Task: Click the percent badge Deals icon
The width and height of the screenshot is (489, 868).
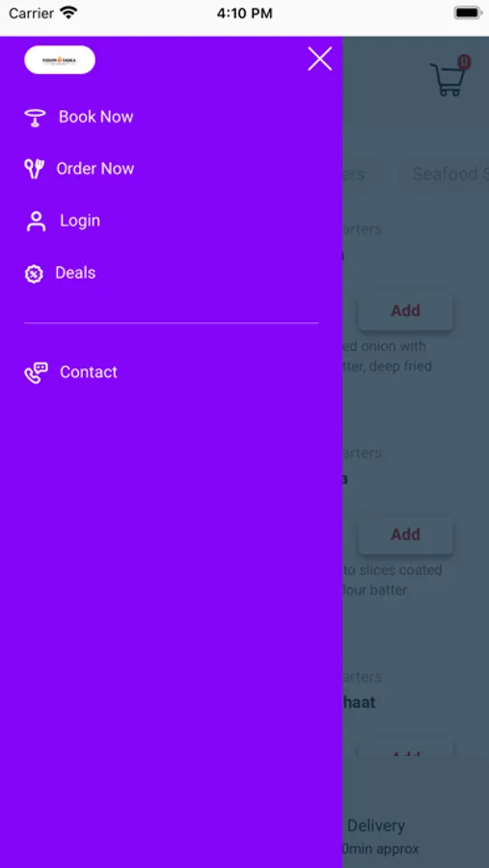Action: click(x=34, y=274)
